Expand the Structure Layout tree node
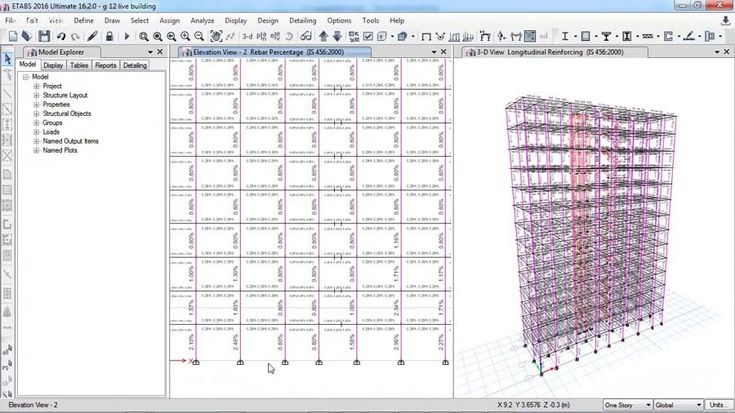Screen dimensions: 735x413 point(36,95)
